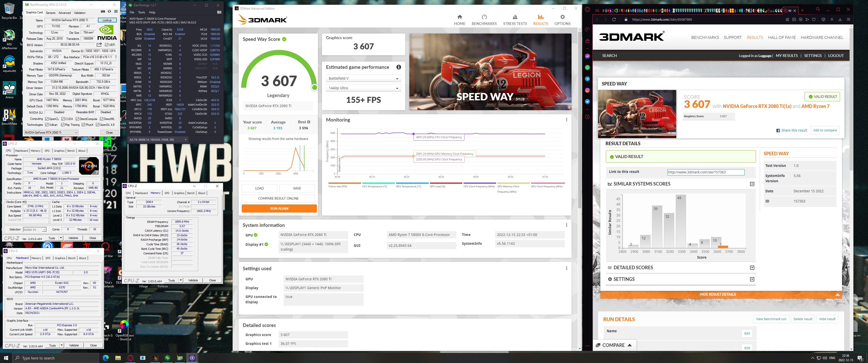Image resolution: width=868 pixels, height=363 pixels.
Task: Open WhatsApp in the Opera sidebar
Action: pos(587,67)
